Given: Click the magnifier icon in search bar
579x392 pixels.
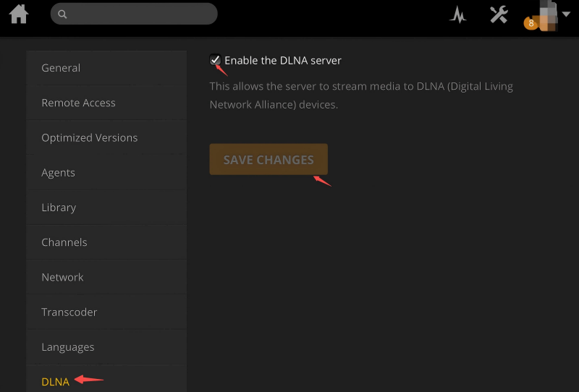Looking at the screenshot, I should pos(63,14).
